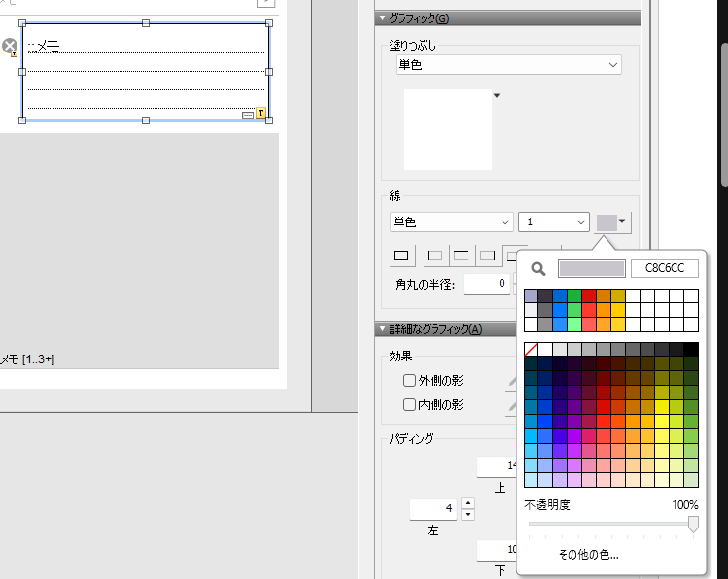Choose the transparent no-color swatch
728x579 pixels.
tap(531, 349)
